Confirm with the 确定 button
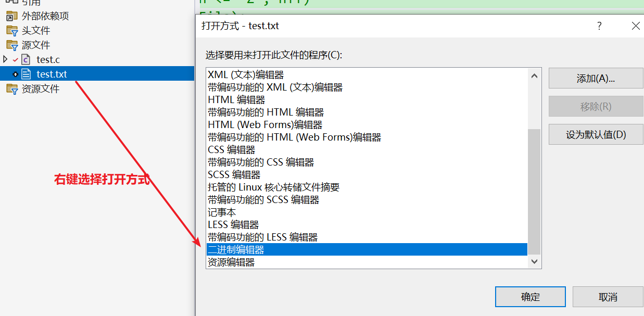 pyautogui.click(x=531, y=297)
